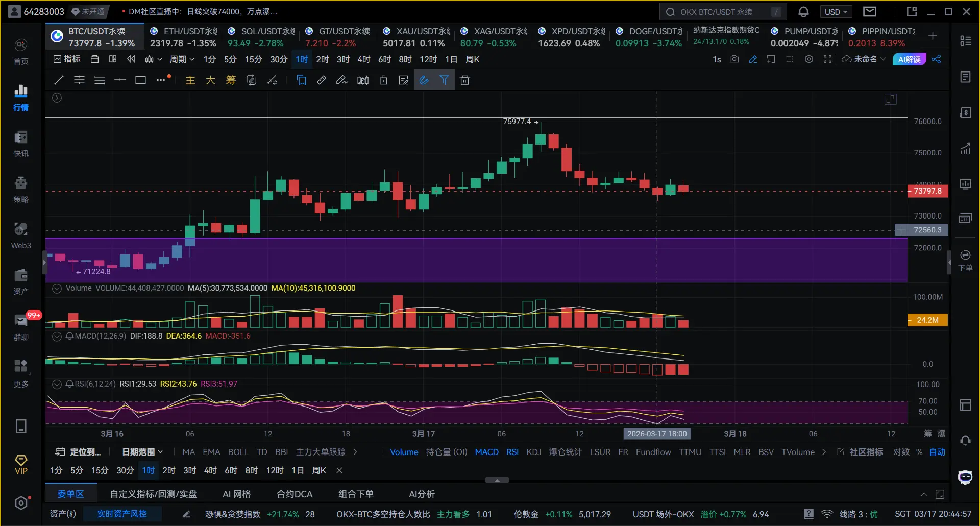The width and height of the screenshot is (980, 526).
Task: Open the AI 网格 bottom tab
Action: [x=236, y=494]
